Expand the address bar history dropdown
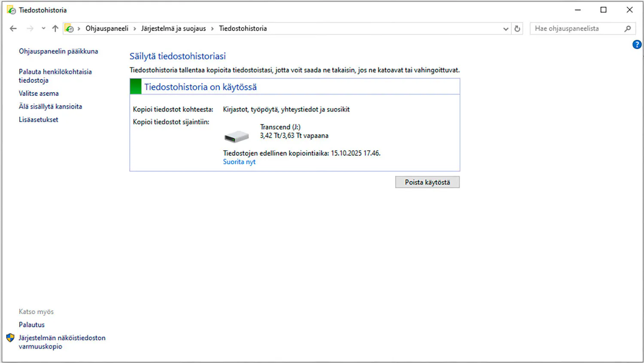Viewport: 644px width, 363px height. [505, 29]
